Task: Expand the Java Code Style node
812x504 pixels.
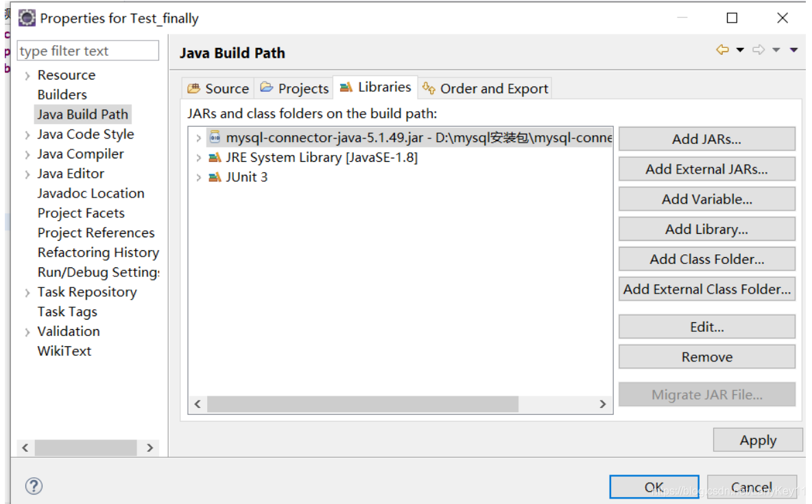Action: pos(27,134)
